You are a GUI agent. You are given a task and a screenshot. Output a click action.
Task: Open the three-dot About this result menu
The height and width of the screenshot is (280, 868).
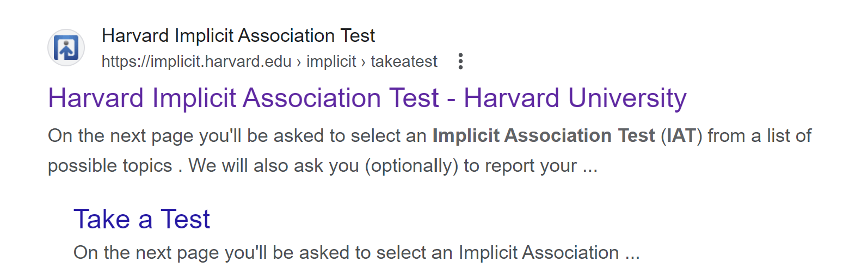(460, 61)
